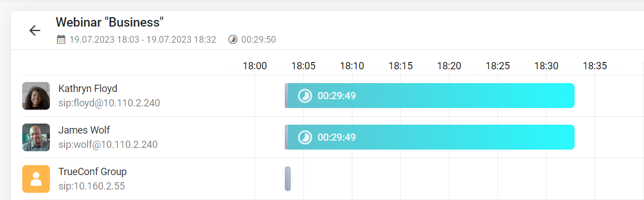This screenshot has width=644, height=200.
Task: Click the James Wolf participant name
Action: tap(84, 130)
